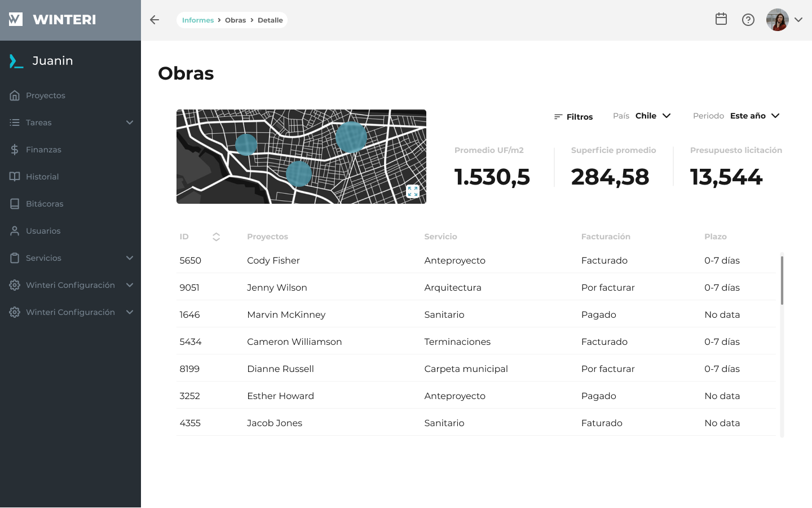Expand the Servicios sidebar submenu
812x508 pixels.
[x=130, y=258]
